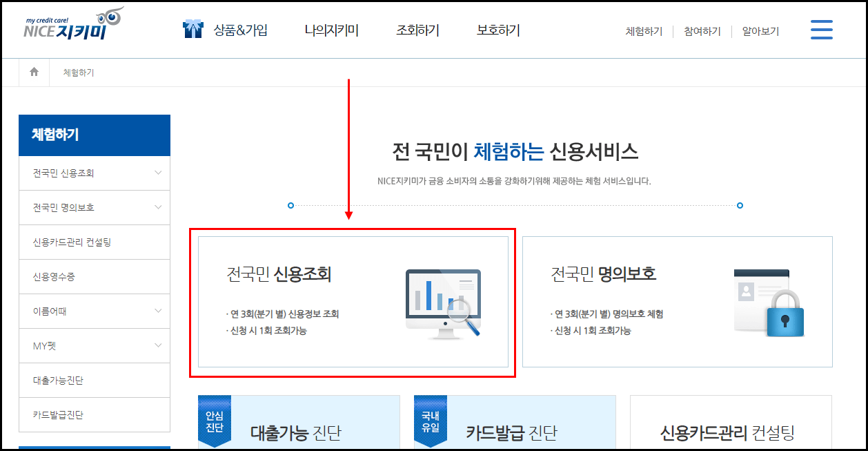Click 전국민 명의보호 card title

click(603, 274)
